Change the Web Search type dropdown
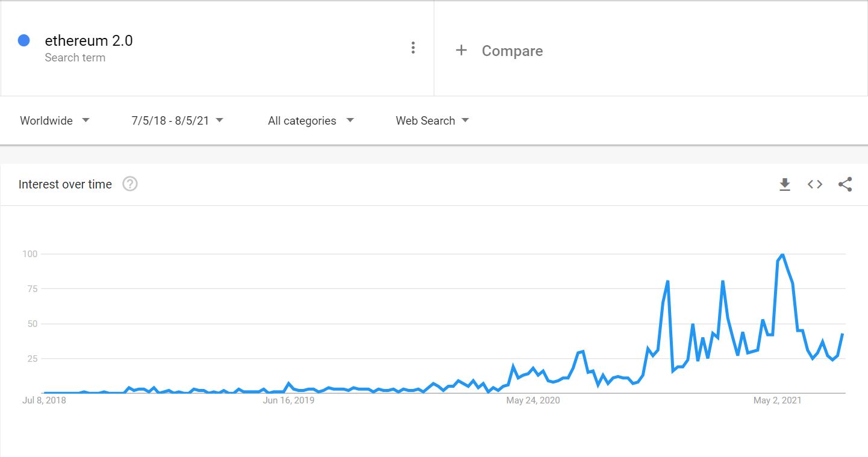 (432, 120)
